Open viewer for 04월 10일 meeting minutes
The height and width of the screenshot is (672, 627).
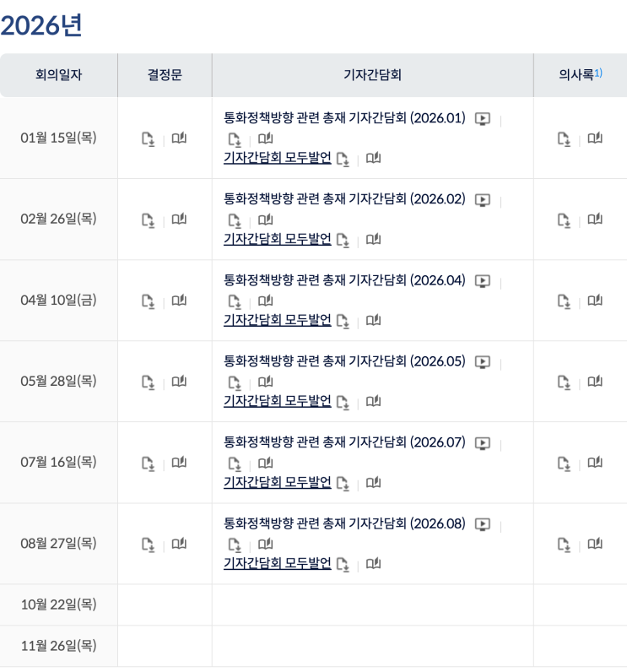[x=595, y=301]
